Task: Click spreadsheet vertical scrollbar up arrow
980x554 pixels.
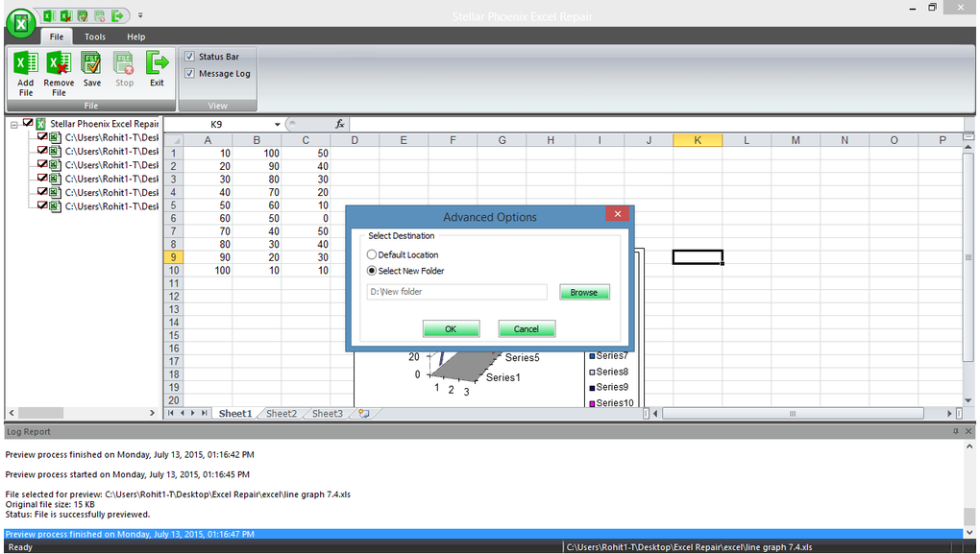Action: pos(968,147)
